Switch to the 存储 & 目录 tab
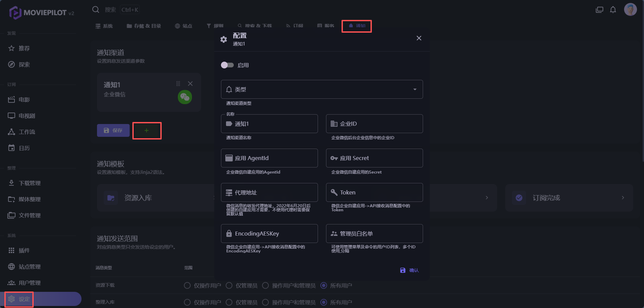The width and height of the screenshot is (644, 308). (144, 26)
